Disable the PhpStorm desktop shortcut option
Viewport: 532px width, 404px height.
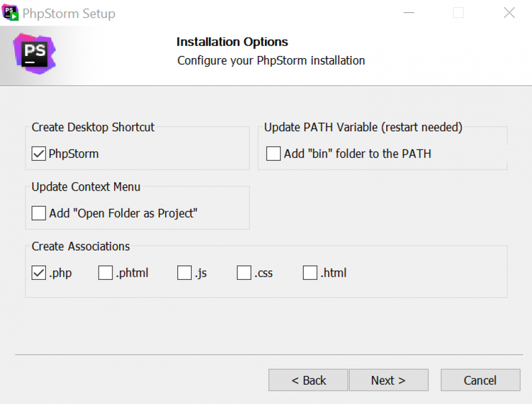point(38,154)
